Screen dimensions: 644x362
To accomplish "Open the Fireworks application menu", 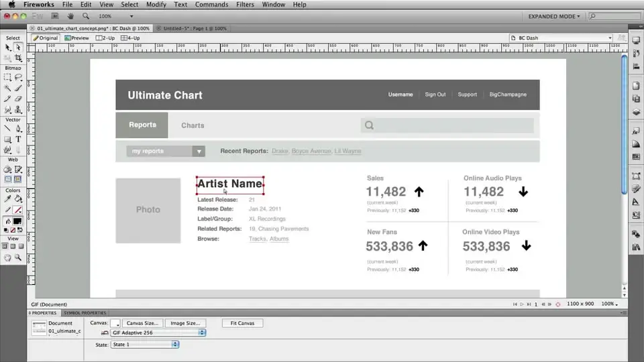I will [x=39, y=5].
